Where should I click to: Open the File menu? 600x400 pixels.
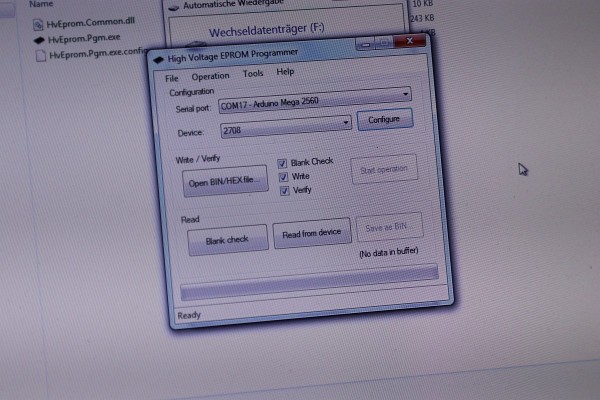click(171, 76)
